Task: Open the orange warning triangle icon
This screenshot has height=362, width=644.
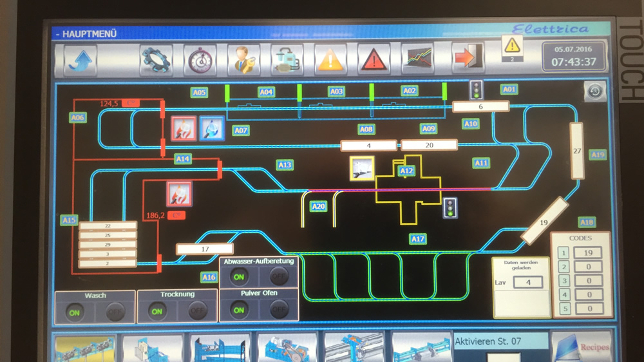Action: pos(330,60)
